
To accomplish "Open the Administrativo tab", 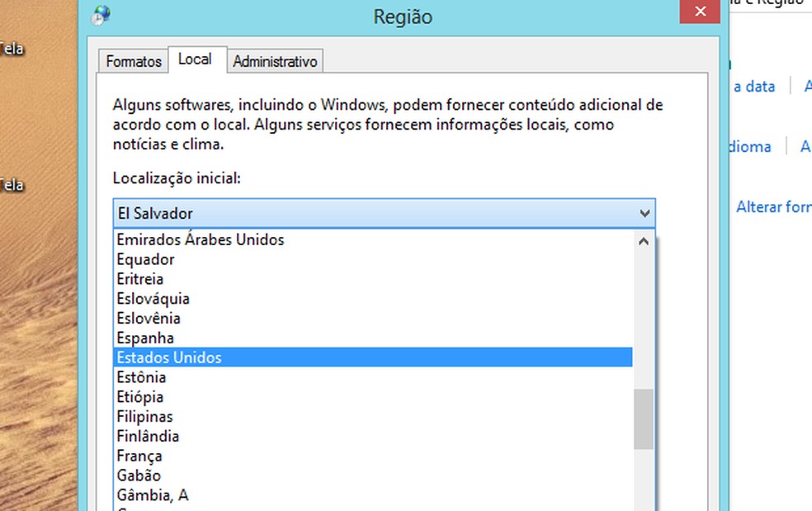I will pyautogui.click(x=275, y=61).
